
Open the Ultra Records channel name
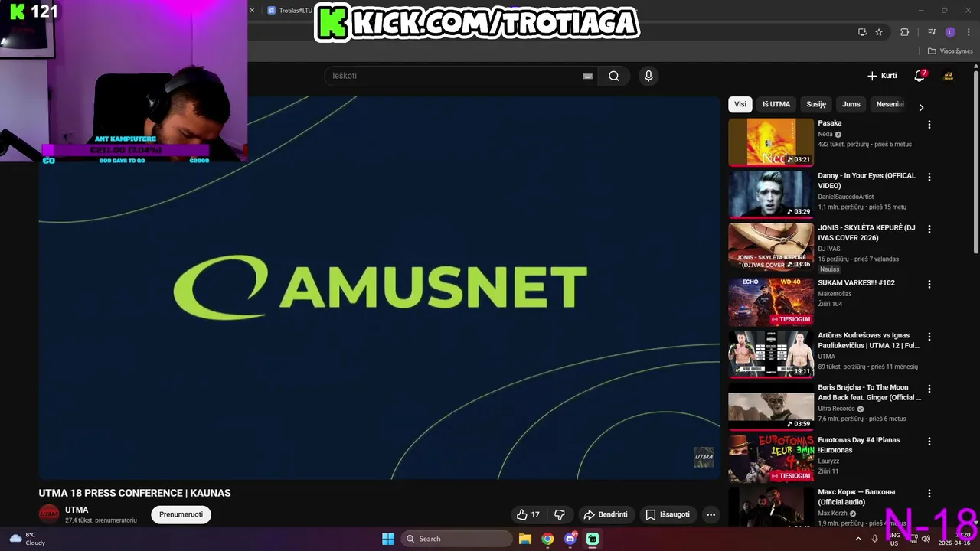coord(836,409)
